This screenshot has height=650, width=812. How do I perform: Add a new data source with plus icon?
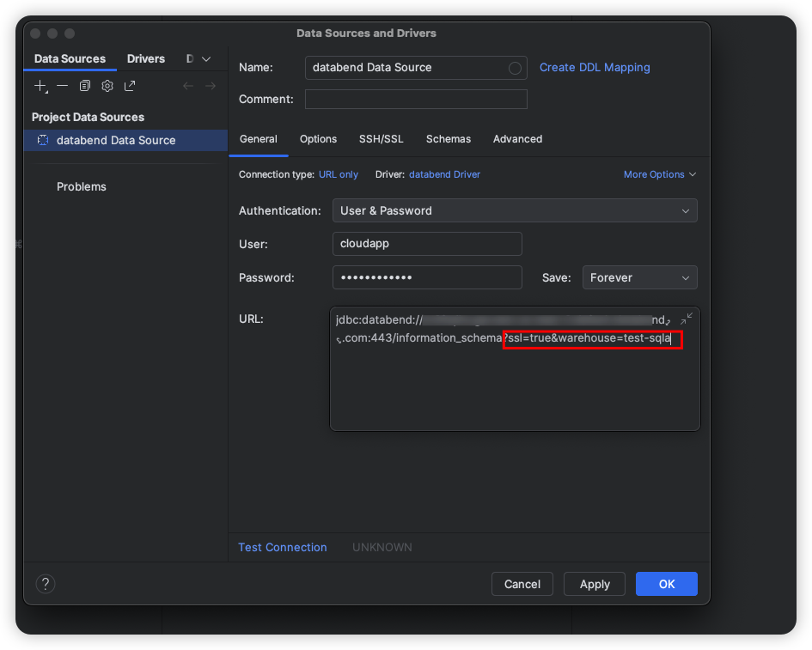click(x=40, y=86)
